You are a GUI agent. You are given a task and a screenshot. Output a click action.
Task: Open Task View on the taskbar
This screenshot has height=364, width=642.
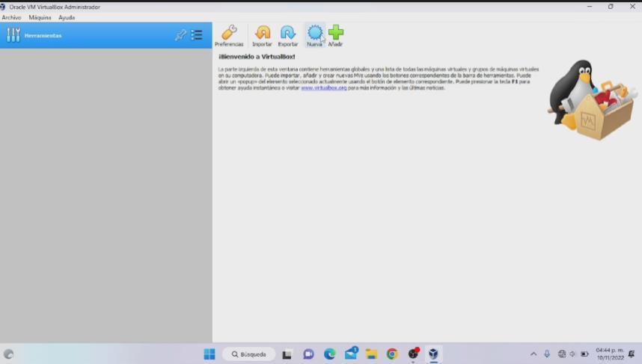point(287,354)
